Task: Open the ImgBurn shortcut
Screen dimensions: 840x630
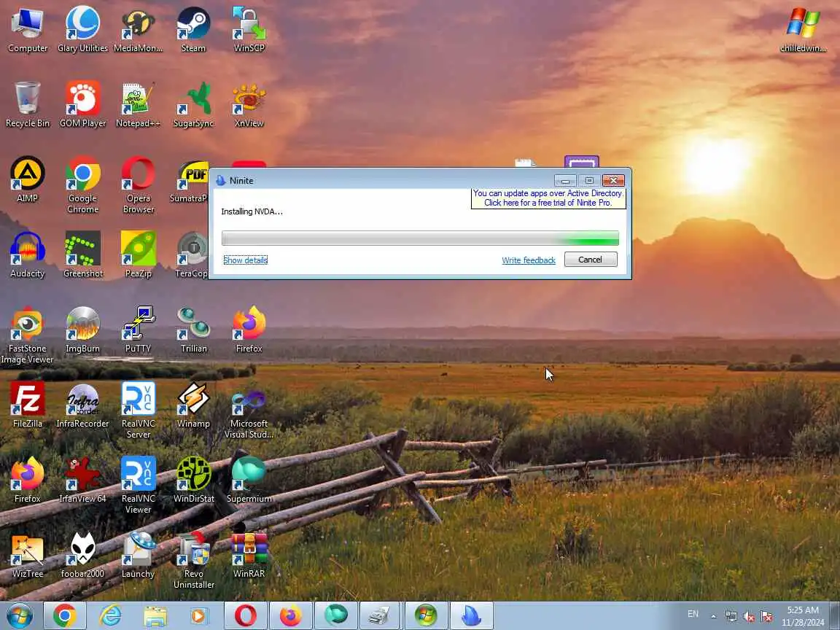Action: pyautogui.click(x=82, y=330)
